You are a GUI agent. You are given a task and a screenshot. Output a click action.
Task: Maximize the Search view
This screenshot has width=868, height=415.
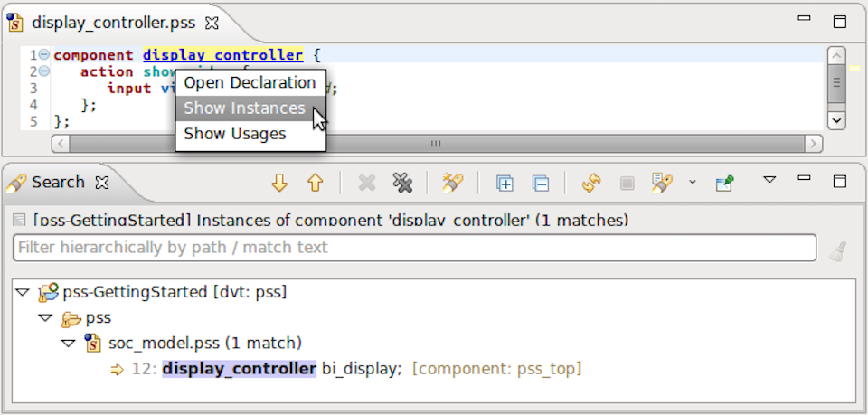pyautogui.click(x=840, y=182)
